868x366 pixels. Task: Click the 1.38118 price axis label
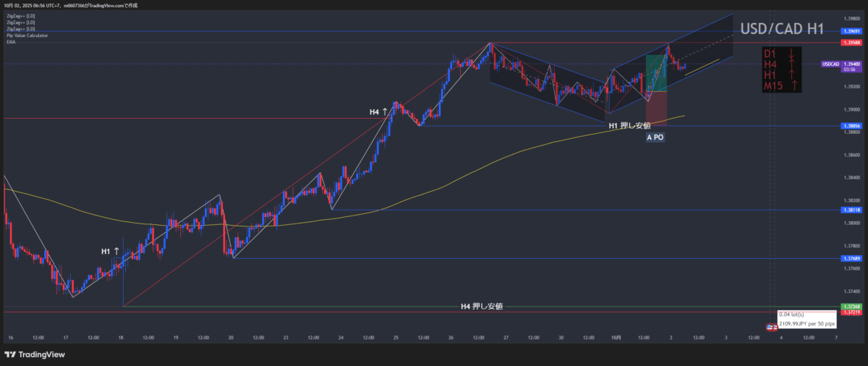click(x=851, y=210)
